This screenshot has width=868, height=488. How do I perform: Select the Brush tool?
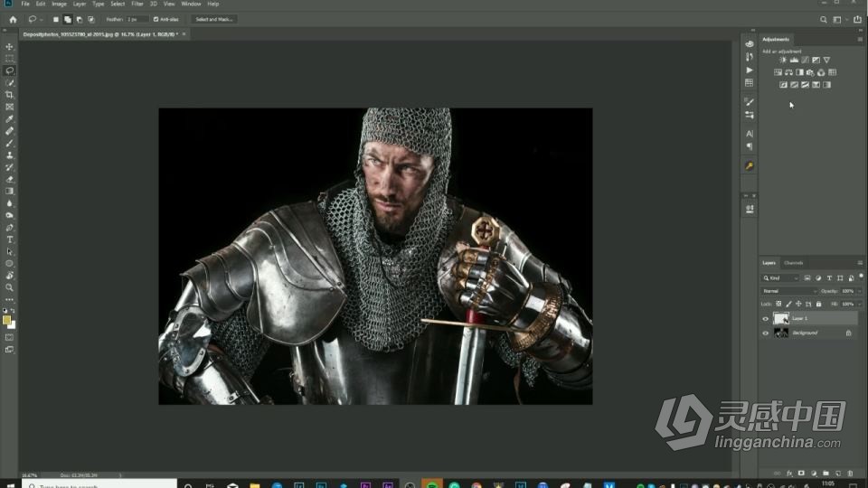pyautogui.click(x=9, y=144)
